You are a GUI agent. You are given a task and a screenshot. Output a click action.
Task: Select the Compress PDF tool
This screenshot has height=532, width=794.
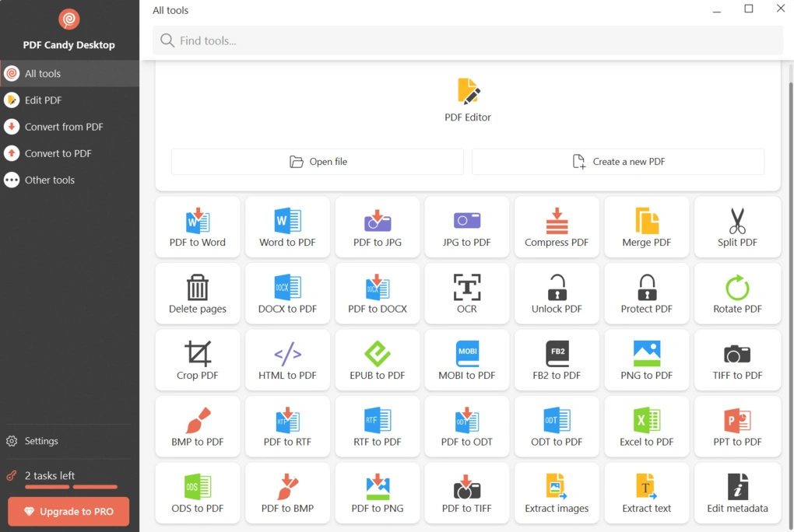557,226
